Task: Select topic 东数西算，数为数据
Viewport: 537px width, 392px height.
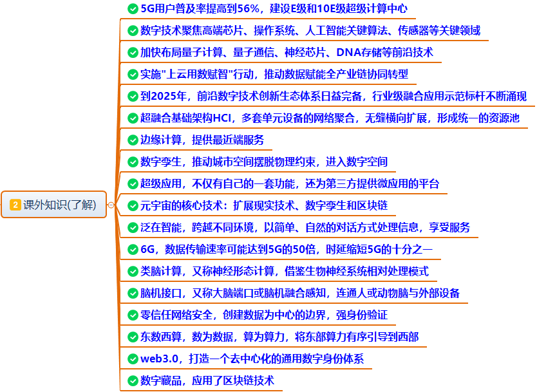Action: pos(279,337)
